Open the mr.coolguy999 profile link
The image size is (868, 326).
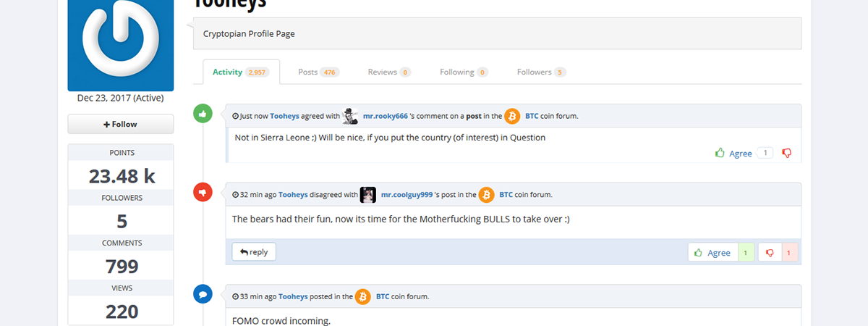pyautogui.click(x=407, y=195)
